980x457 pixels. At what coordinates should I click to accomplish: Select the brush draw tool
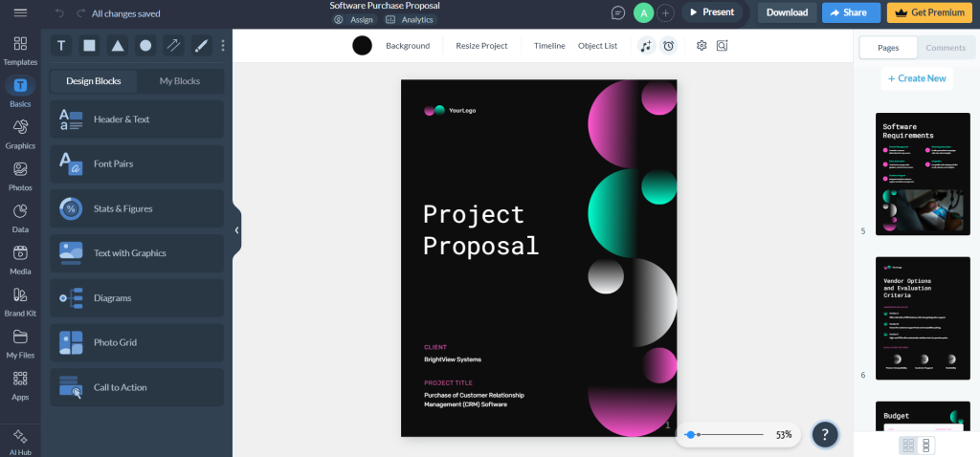point(201,46)
